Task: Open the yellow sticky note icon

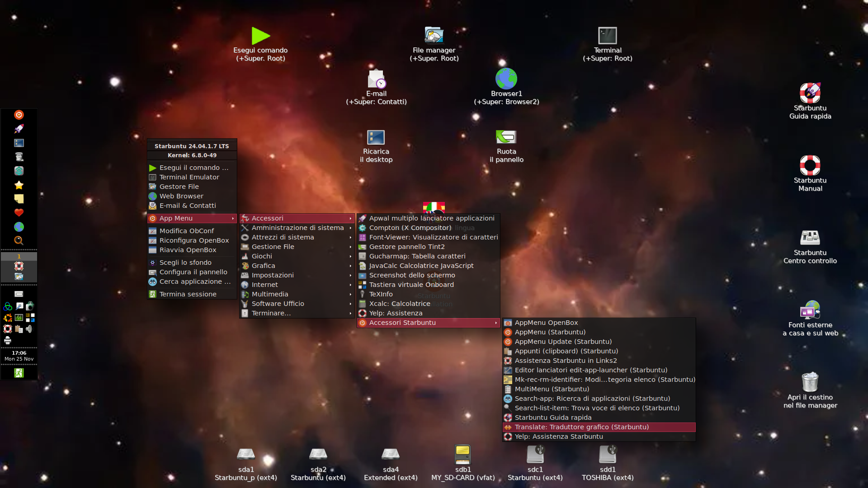Action: pyautogui.click(x=19, y=199)
